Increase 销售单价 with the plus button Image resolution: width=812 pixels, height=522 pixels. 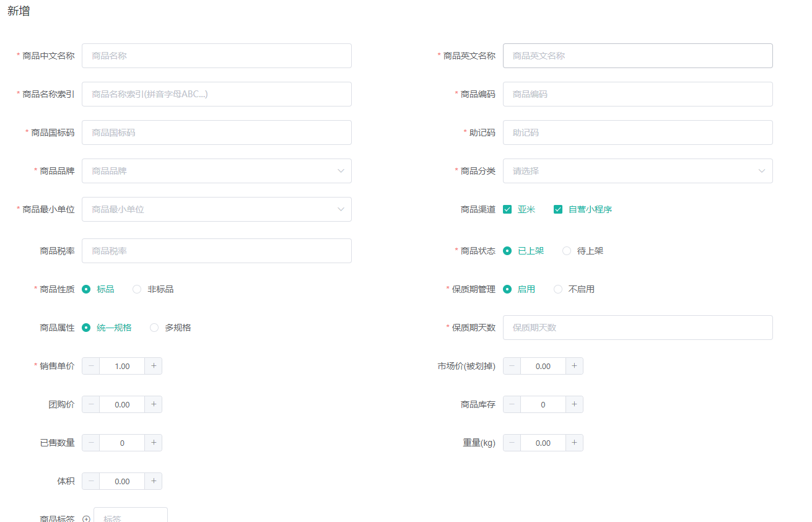coord(154,366)
